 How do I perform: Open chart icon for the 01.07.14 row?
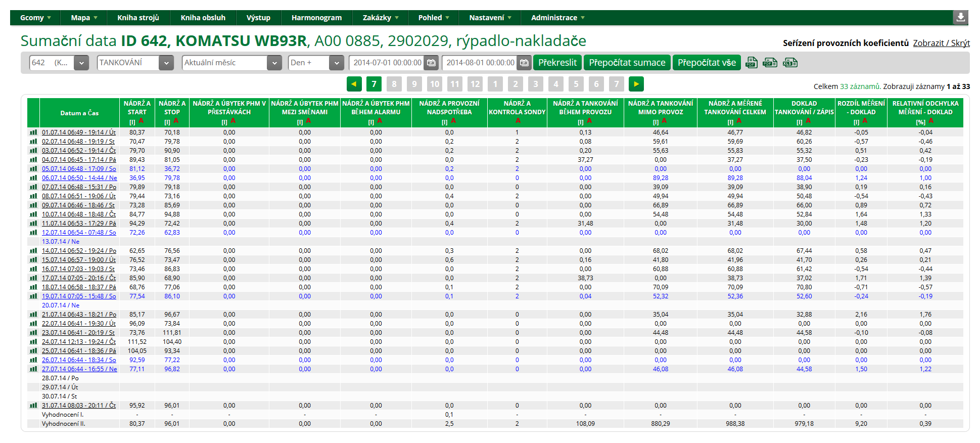[33, 132]
